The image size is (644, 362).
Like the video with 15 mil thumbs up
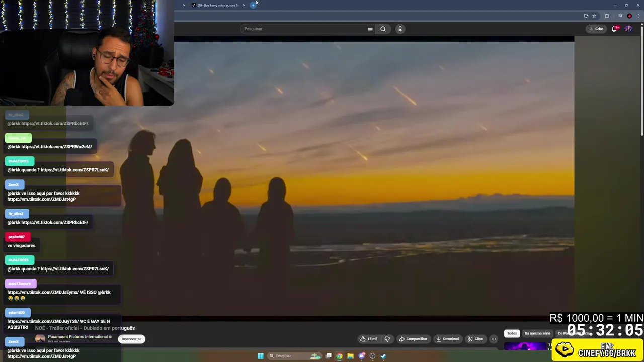tap(368, 339)
